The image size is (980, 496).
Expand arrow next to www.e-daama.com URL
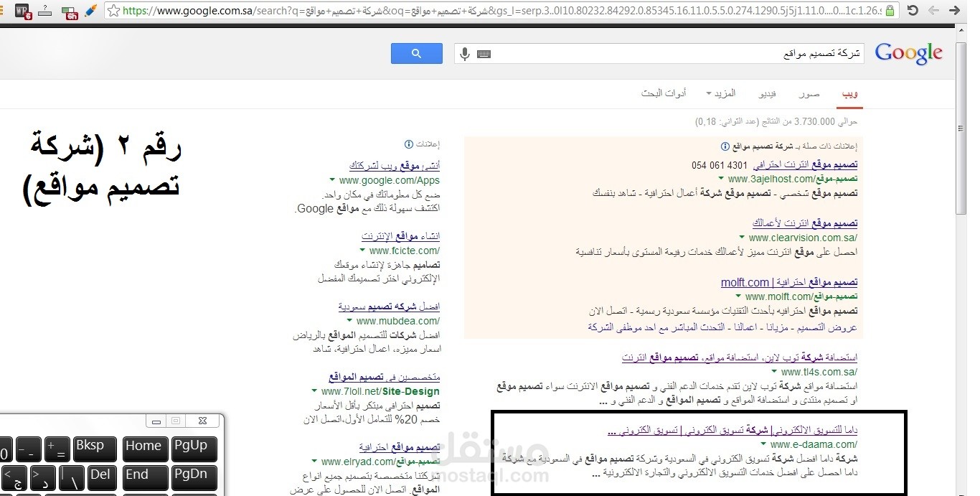pyautogui.click(x=763, y=445)
